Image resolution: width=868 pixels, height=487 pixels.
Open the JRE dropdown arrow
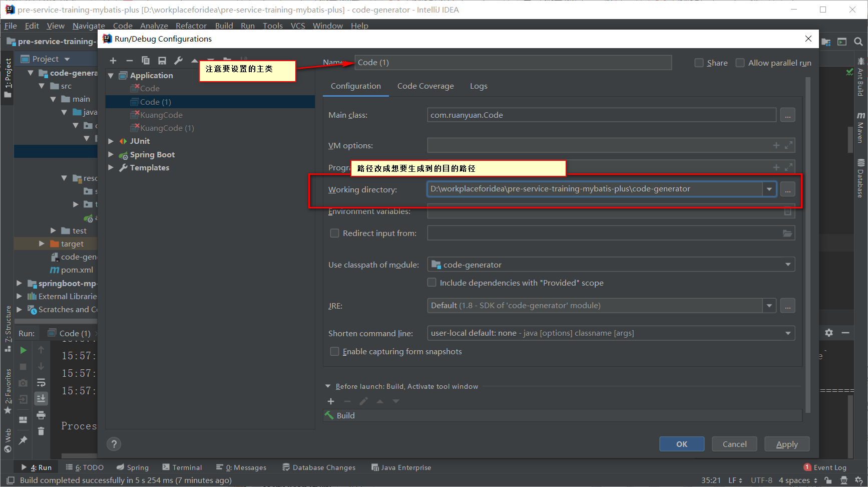pyautogui.click(x=769, y=306)
